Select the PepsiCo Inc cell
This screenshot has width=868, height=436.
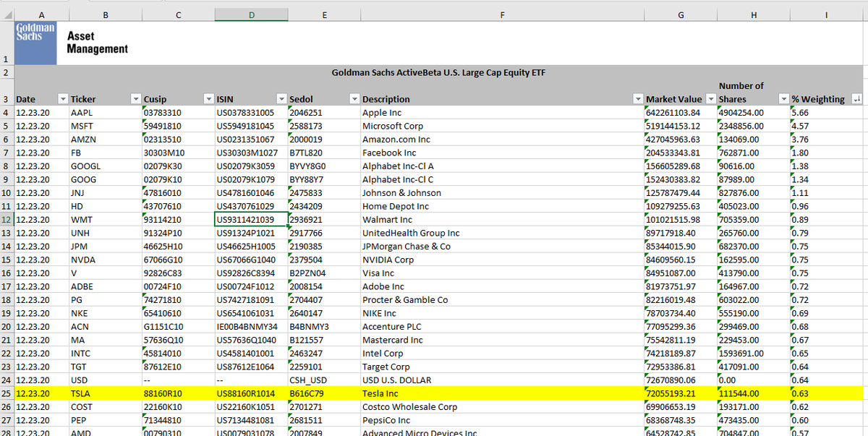tap(502, 420)
